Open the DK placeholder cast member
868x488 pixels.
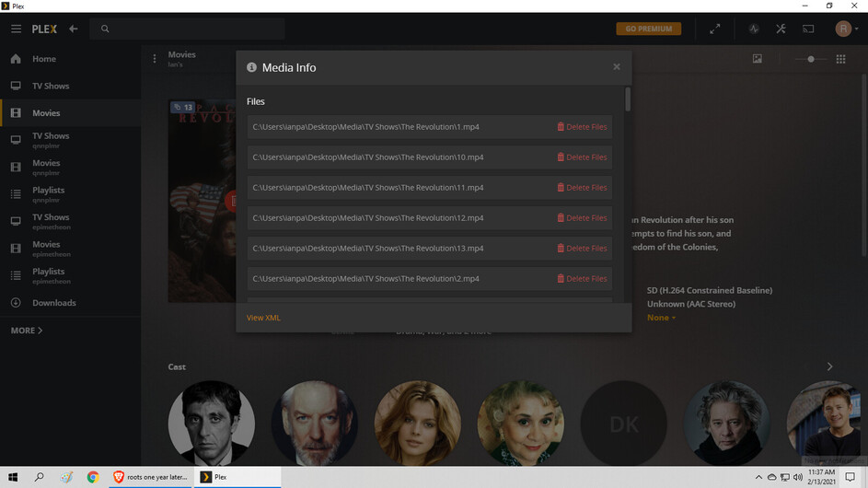point(624,424)
